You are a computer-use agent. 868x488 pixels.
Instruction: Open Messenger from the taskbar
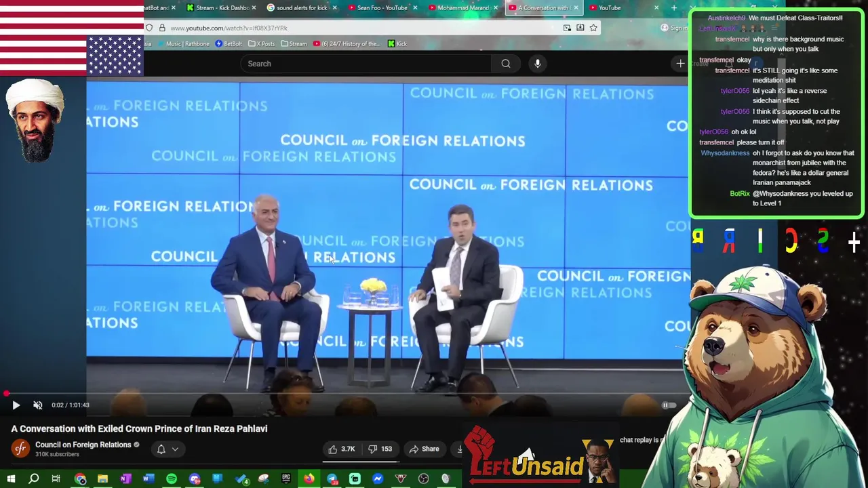(378, 479)
